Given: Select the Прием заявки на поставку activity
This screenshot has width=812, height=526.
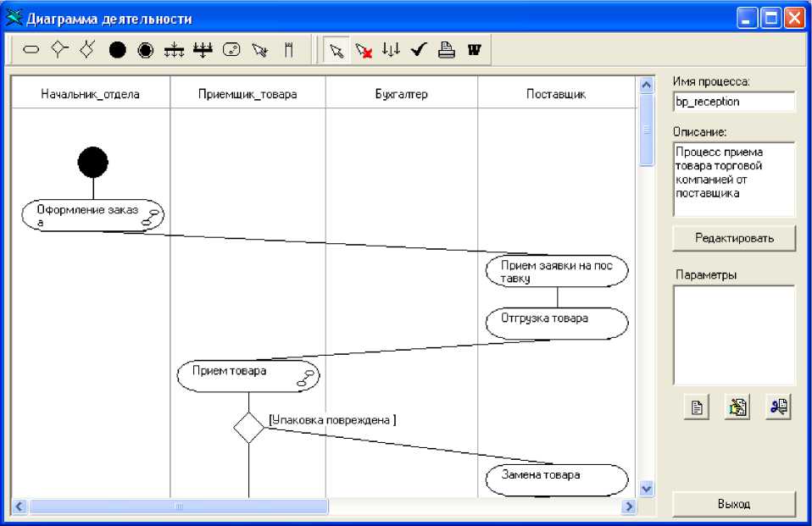Looking at the screenshot, I should 557,271.
